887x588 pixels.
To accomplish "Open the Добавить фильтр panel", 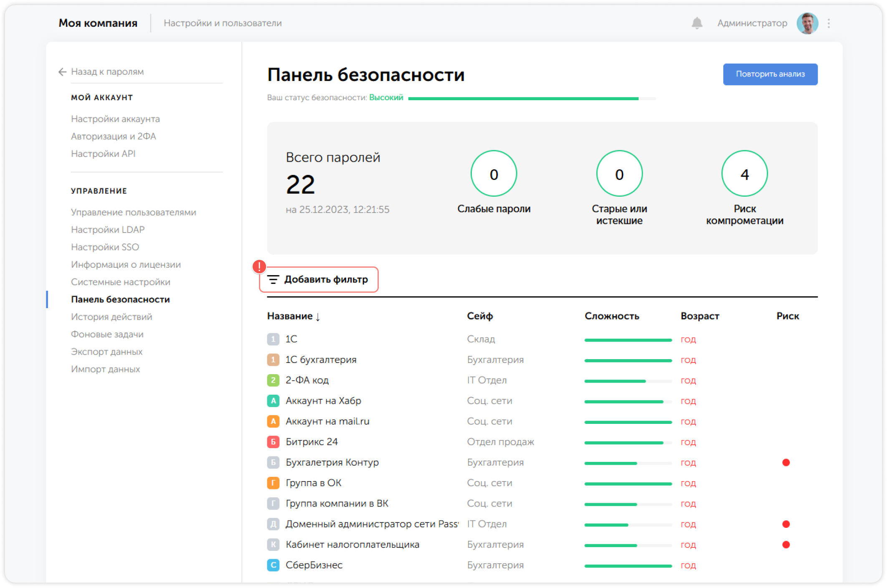I will 326,280.
